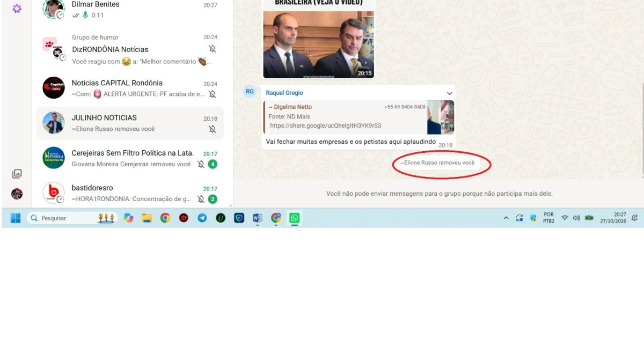
Task: Open the message options chevron on Raquel Gregio's message
Action: coord(450,93)
